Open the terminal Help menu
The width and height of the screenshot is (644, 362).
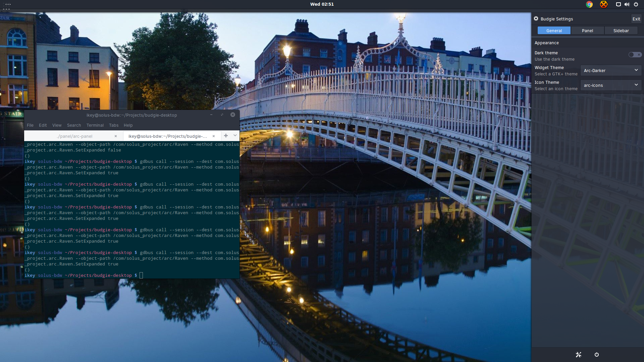tap(128, 125)
